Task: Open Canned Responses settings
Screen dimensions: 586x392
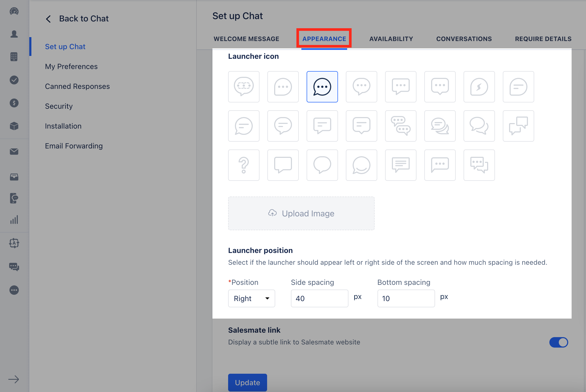Action: (77, 86)
